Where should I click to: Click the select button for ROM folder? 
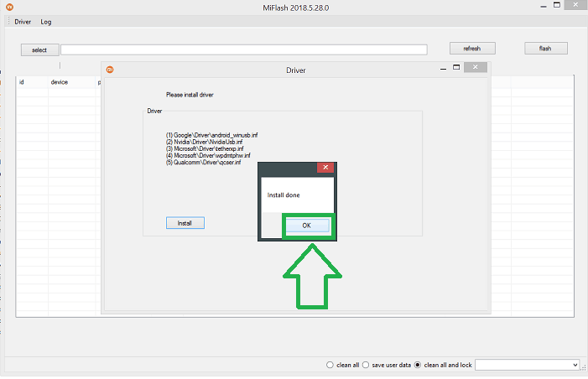click(x=39, y=49)
